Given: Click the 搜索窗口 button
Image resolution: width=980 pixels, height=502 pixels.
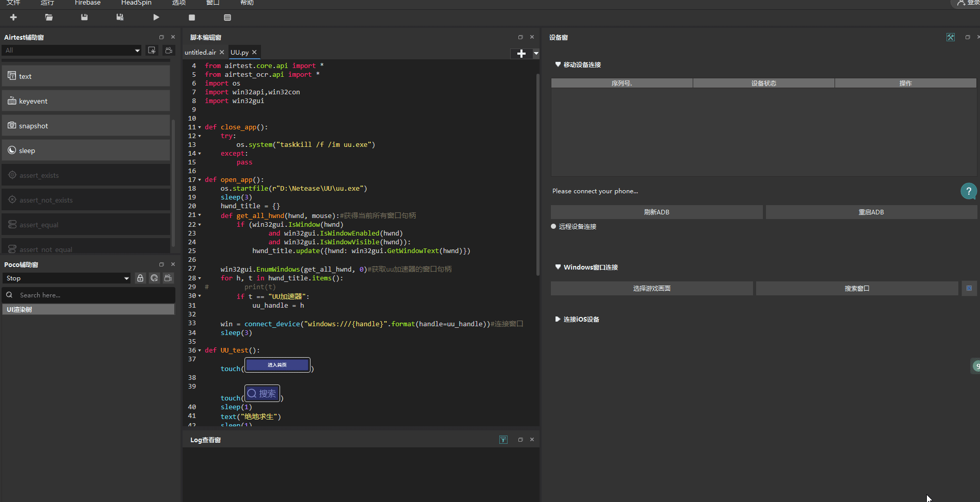Looking at the screenshot, I should point(857,288).
